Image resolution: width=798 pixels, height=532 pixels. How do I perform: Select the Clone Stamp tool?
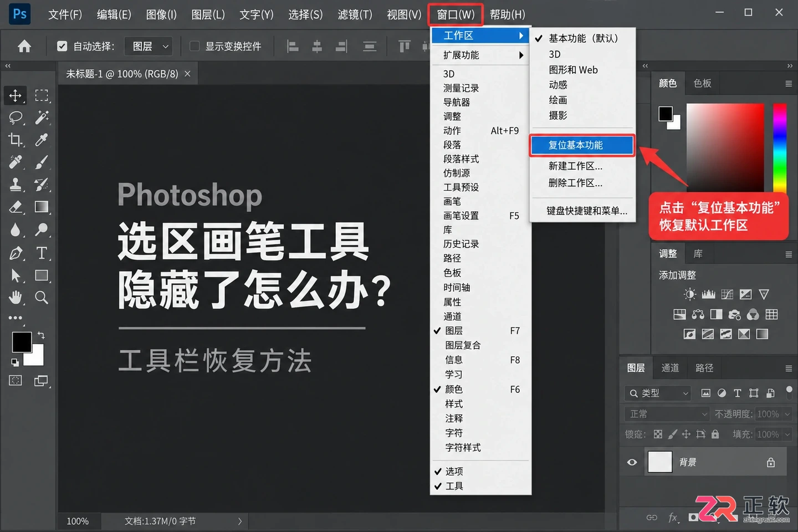(x=16, y=185)
